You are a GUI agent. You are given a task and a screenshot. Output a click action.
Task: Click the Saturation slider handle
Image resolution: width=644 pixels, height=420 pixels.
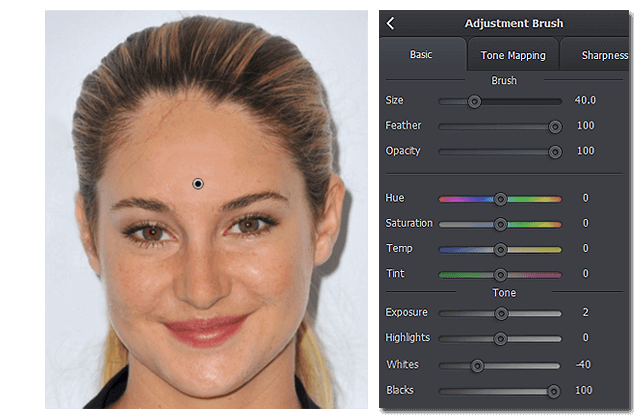pos(500,224)
